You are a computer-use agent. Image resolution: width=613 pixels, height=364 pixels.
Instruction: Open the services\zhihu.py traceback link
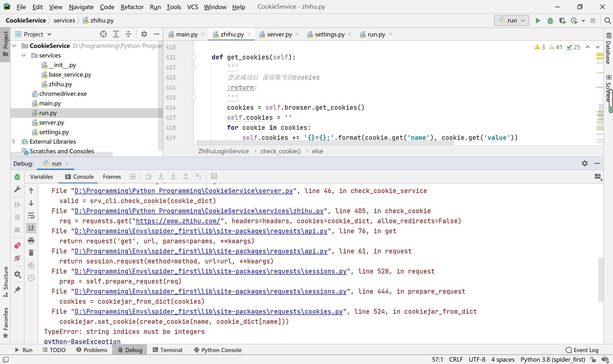pyautogui.click(x=199, y=211)
